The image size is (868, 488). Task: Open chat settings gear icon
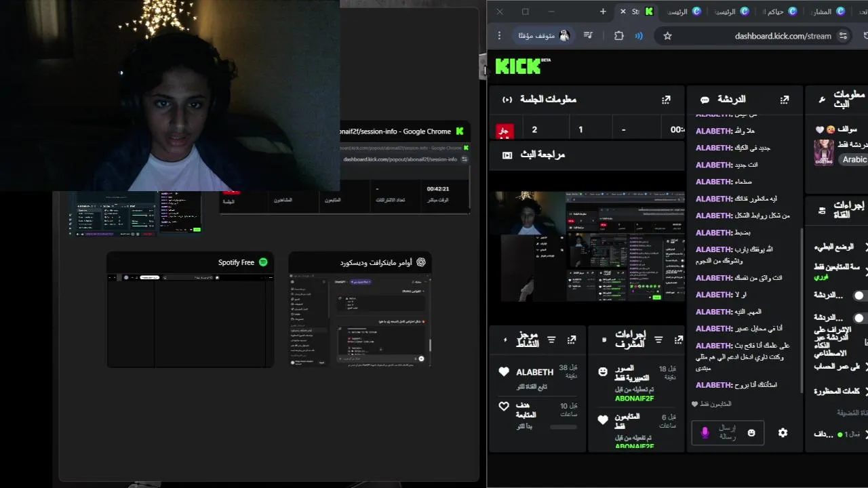coord(783,432)
